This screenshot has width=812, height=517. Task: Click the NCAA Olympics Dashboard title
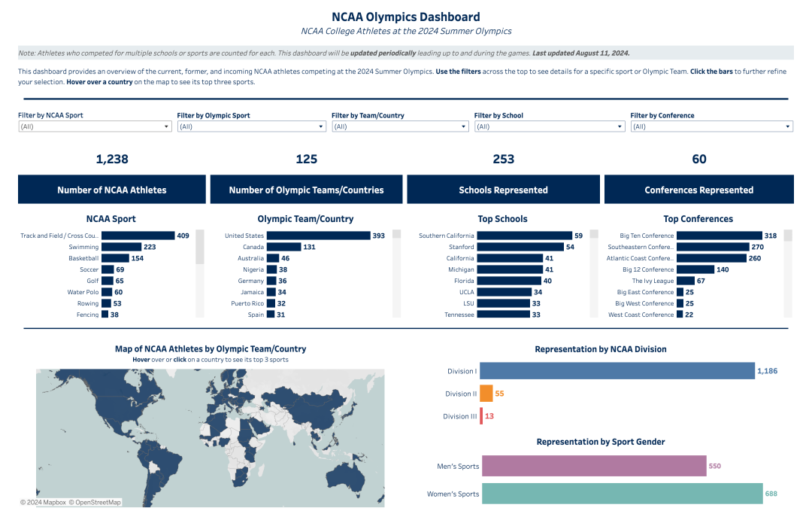pos(406,17)
